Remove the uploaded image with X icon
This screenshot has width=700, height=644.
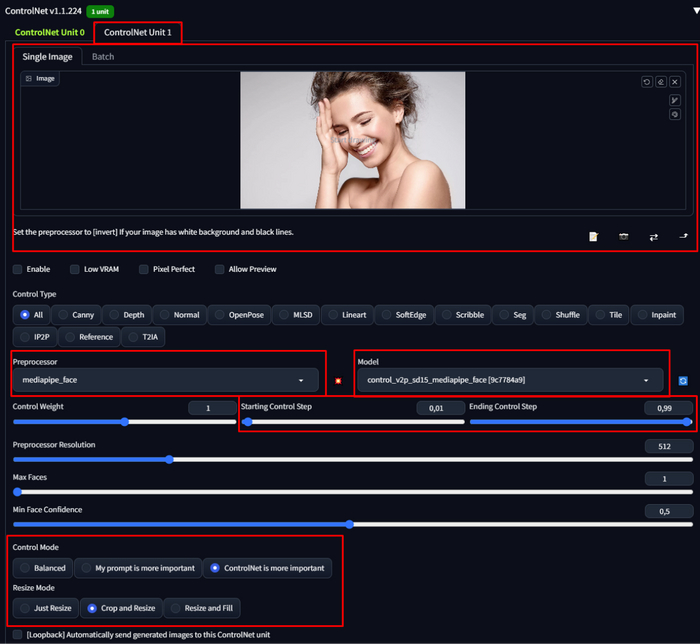point(675,82)
